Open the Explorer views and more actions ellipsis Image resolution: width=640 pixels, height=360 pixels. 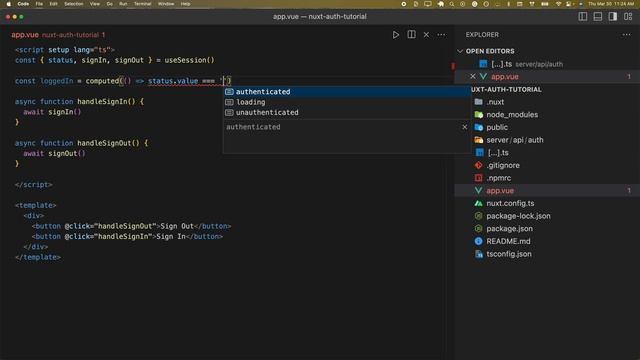click(x=627, y=35)
